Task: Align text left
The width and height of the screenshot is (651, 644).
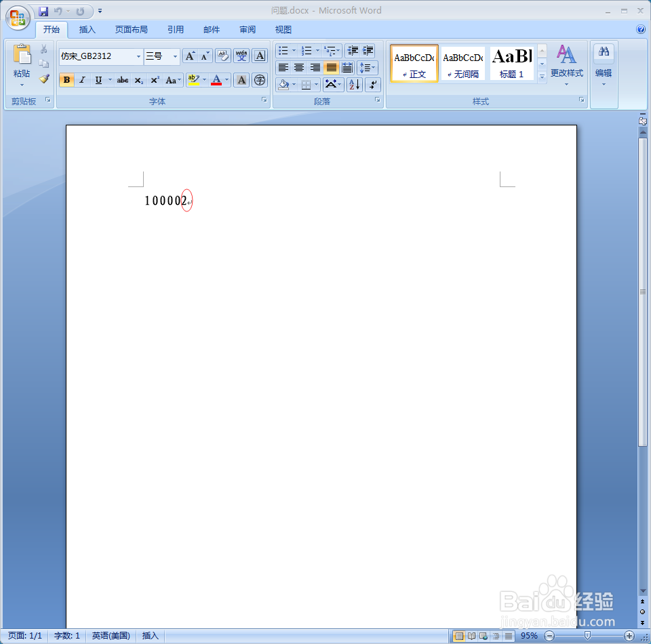Action: click(x=283, y=67)
